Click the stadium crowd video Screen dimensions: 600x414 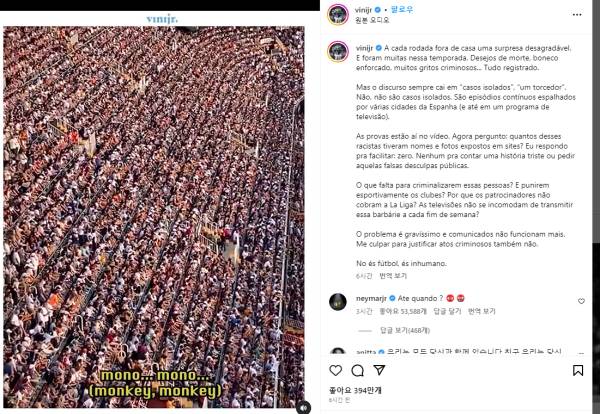154,217
